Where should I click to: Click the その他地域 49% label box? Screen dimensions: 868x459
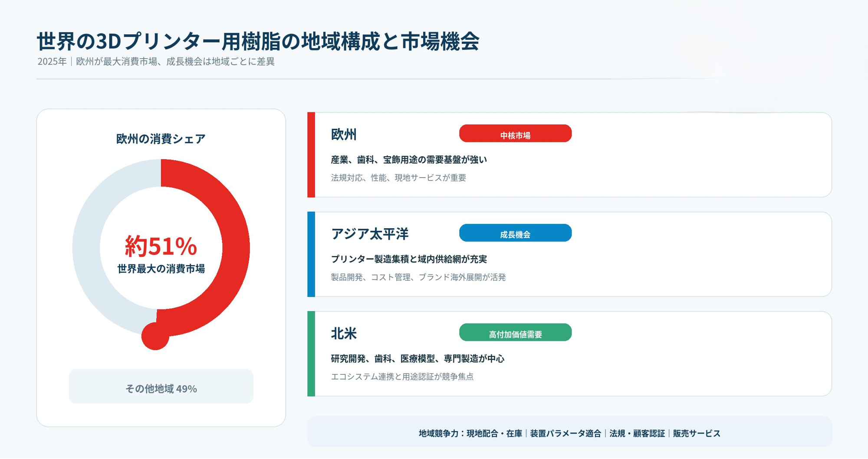161,387
